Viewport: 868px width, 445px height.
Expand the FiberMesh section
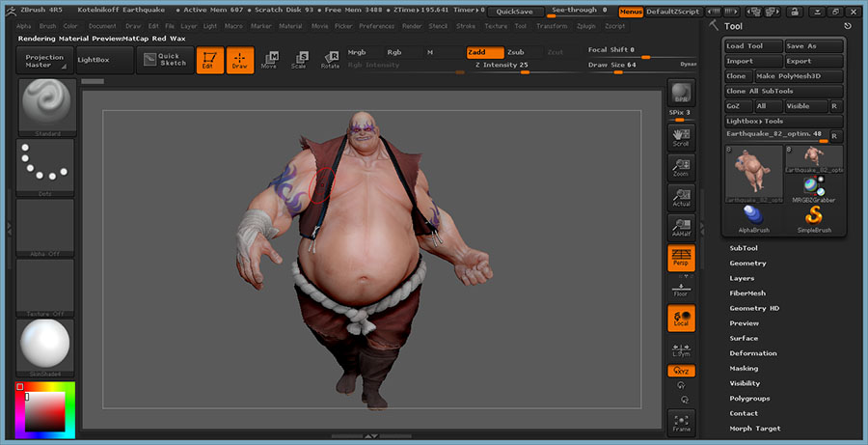pyautogui.click(x=747, y=293)
